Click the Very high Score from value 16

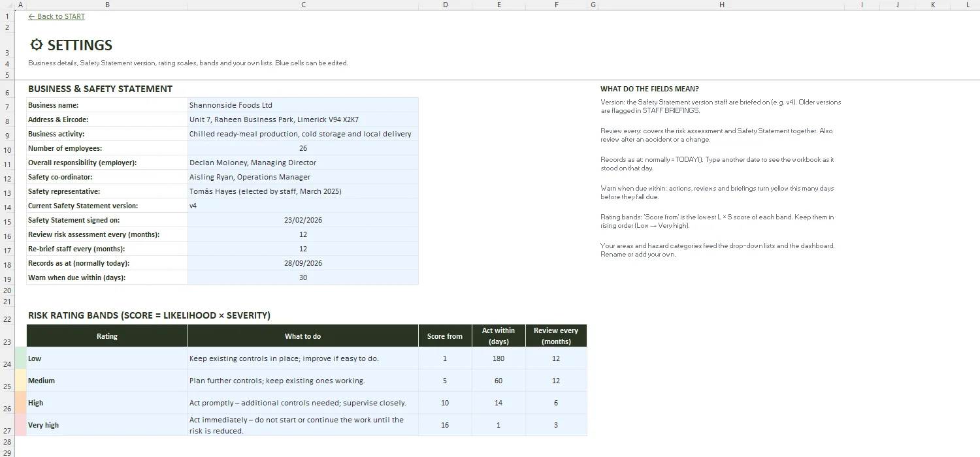(445, 425)
